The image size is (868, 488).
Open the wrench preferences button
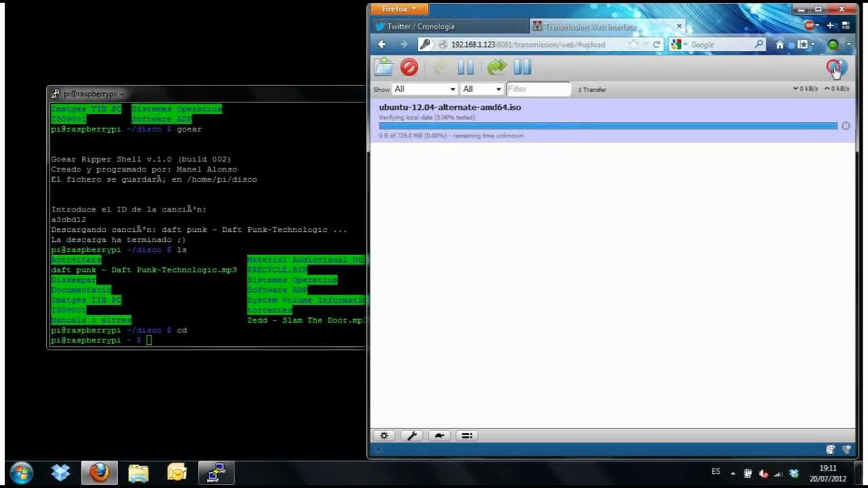(x=412, y=436)
